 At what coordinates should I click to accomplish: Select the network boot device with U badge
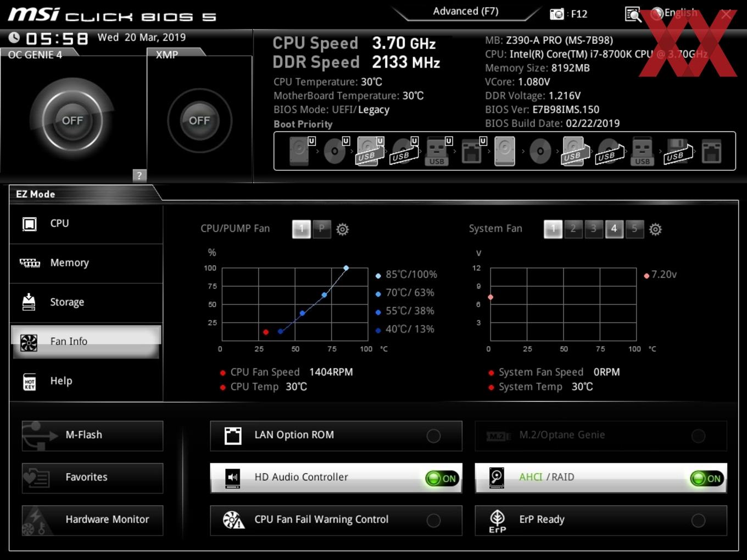click(x=472, y=151)
